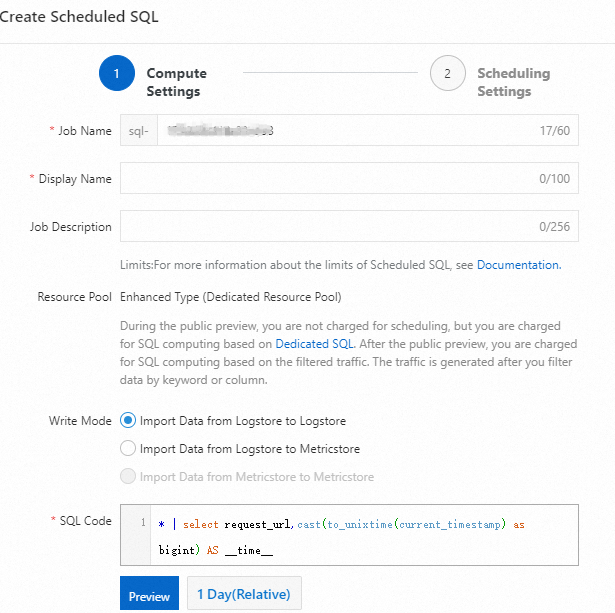Click the Preview button
The width and height of the screenshot is (615, 613).
[x=149, y=595]
